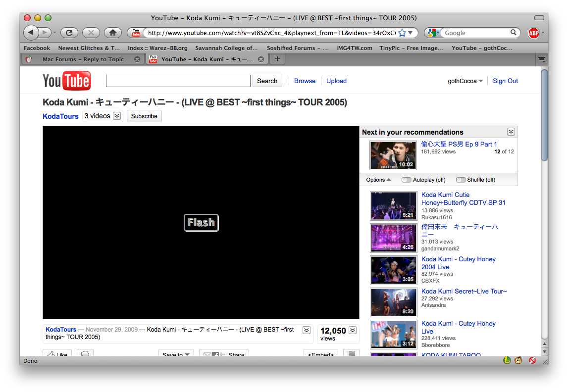The image size is (568, 392).
Task: Expand the video description arrow
Action: tap(307, 330)
